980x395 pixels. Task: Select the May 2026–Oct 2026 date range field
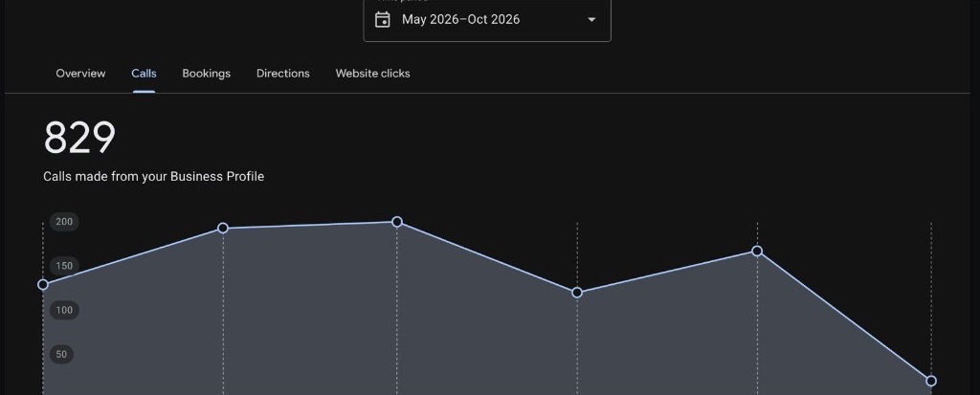coord(487,20)
